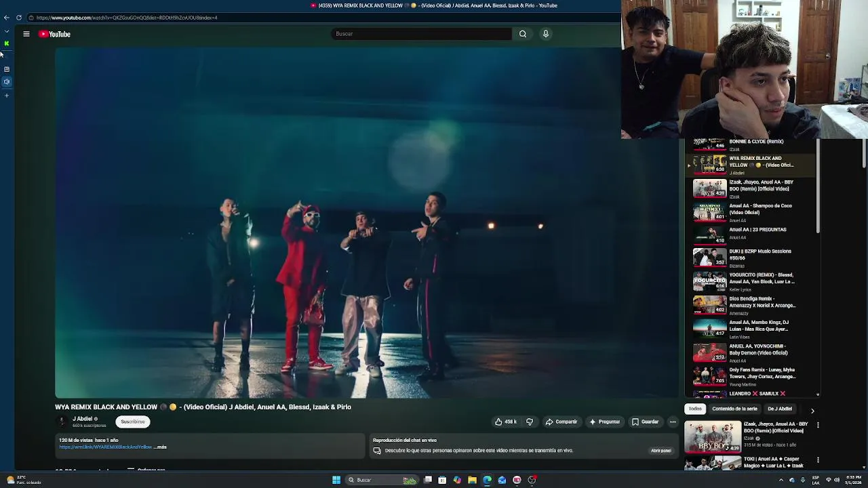This screenshot has height=488, width=868.
Task: Click the browser back arrow
Action: click(7, 18)
